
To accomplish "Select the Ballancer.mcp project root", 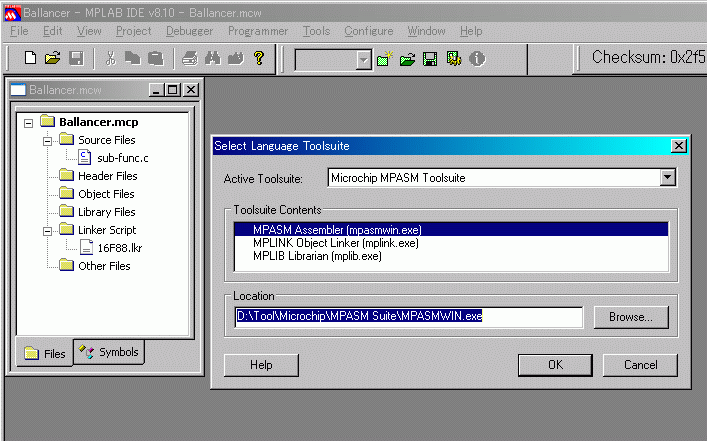I will [99, 122].
